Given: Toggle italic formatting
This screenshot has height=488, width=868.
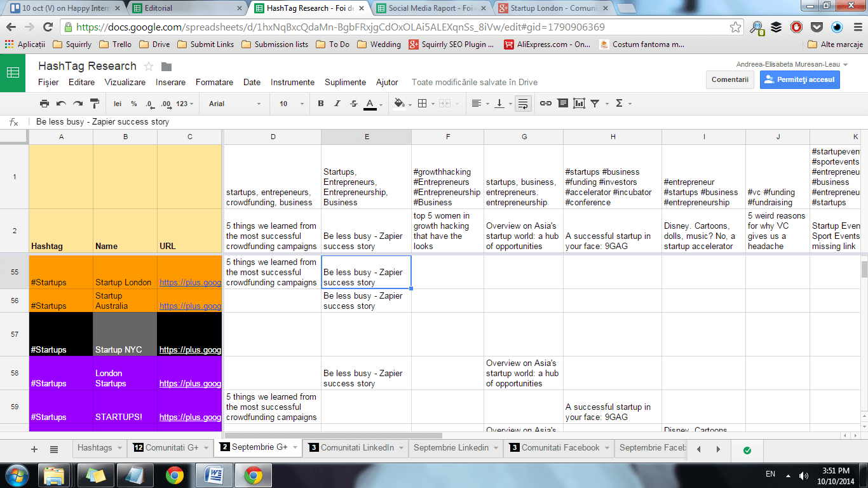Looking at the screenshot, I should point(337,104).
